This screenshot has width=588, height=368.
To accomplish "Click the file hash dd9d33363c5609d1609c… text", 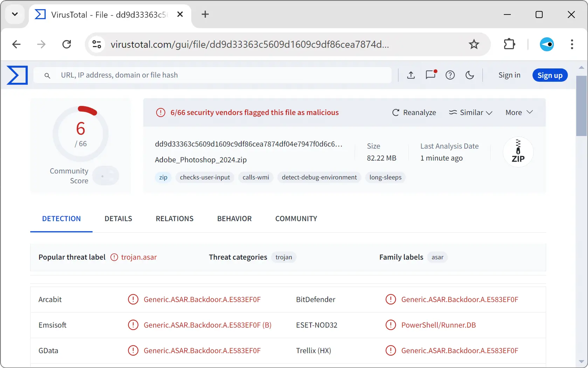I will pyautogui.click(x=248, y=144).
